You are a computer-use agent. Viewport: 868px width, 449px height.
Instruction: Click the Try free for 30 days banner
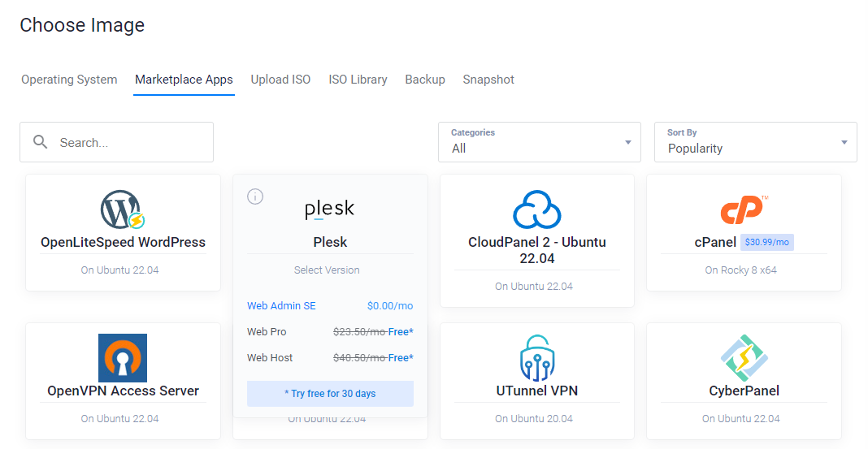[x=330, y=394]
